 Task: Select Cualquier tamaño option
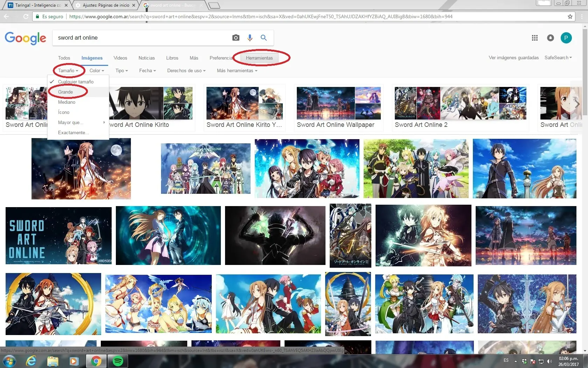(x=78, y=82)
